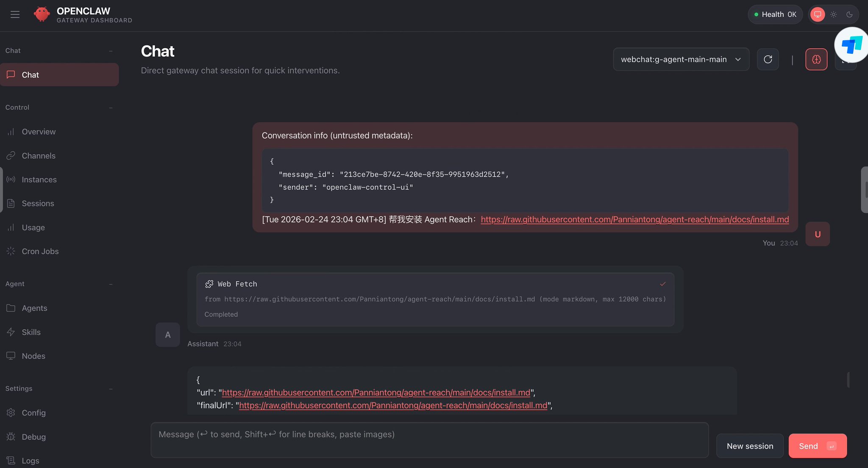Viewport: 868px width, 468px height.
Task: Click the Cron Jobs spinner icon
Action: [x=11, y=251]
